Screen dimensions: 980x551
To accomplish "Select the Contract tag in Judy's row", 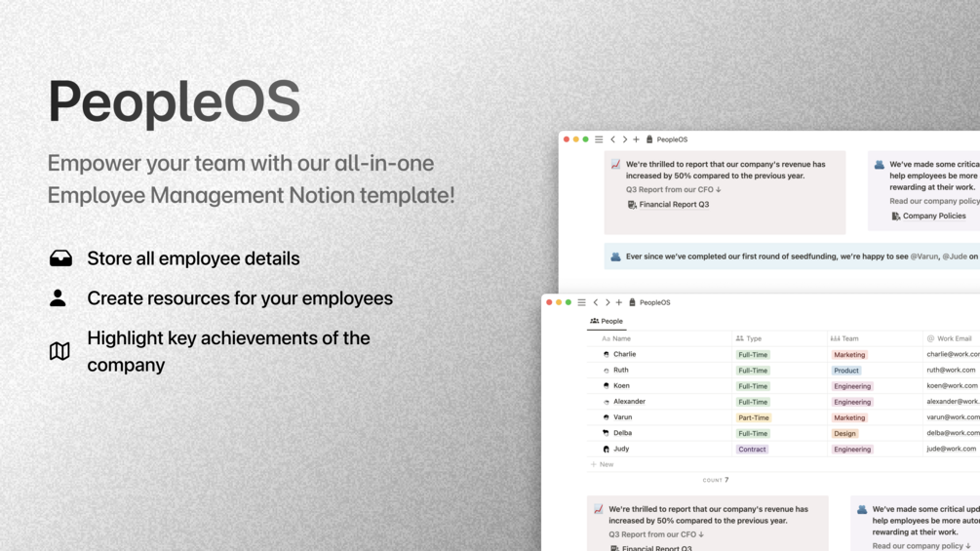I will 752,450.
